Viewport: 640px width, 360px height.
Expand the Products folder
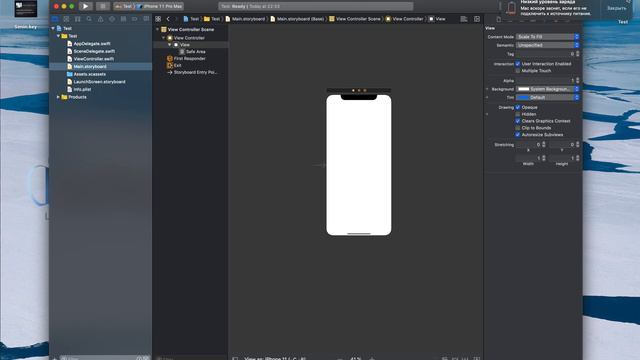coord(58,97)
